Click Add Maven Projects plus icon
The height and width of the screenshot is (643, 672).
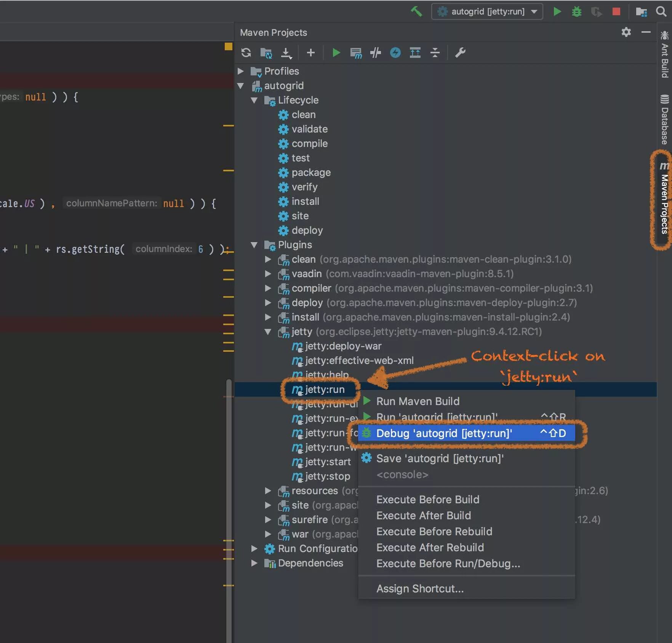click(x=311, y=53)
